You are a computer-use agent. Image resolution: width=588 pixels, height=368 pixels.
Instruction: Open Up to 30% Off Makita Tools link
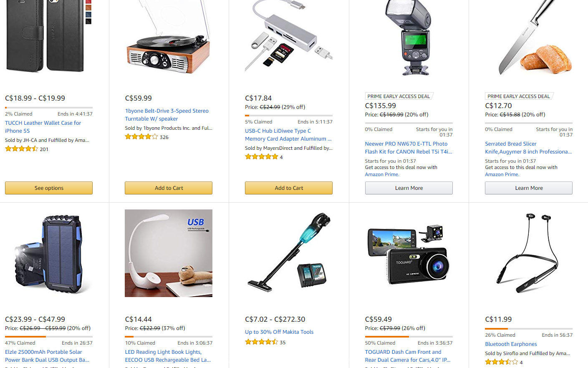coord(279,332)
